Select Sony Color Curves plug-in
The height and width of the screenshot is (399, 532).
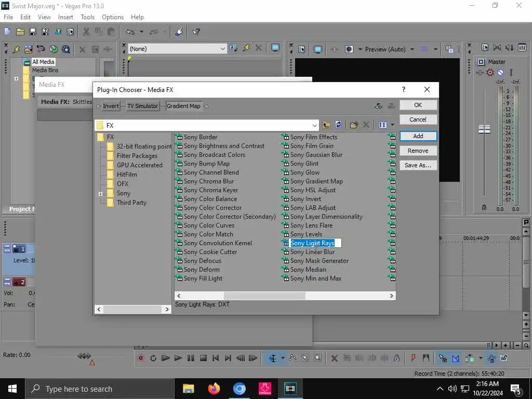209,225
